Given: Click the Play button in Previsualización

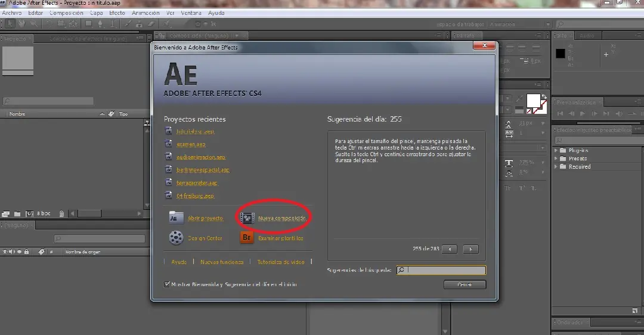Looking at the screenshot, I should (x=583, y=114).
